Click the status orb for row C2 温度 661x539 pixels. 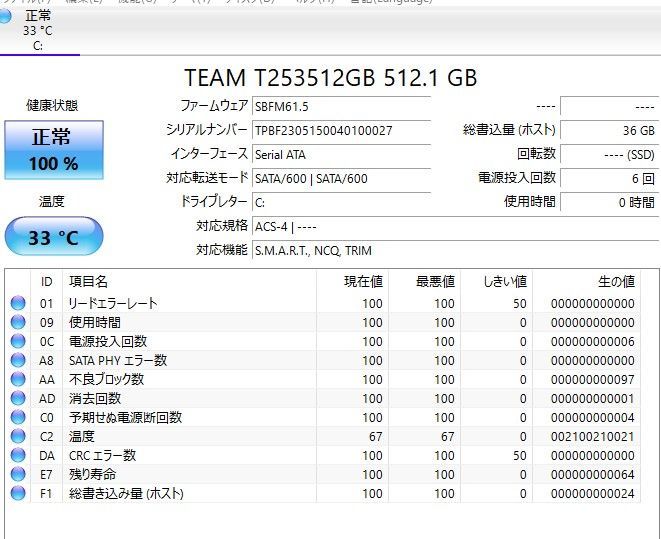18,436
